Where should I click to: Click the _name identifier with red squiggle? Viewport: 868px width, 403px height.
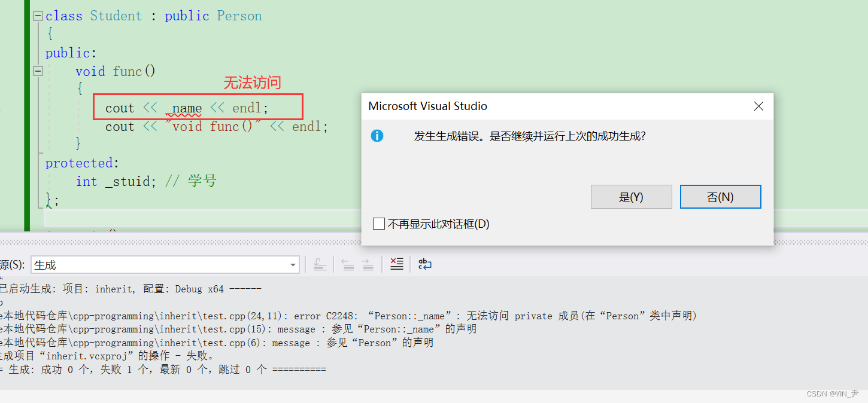(x=184, y=108)
